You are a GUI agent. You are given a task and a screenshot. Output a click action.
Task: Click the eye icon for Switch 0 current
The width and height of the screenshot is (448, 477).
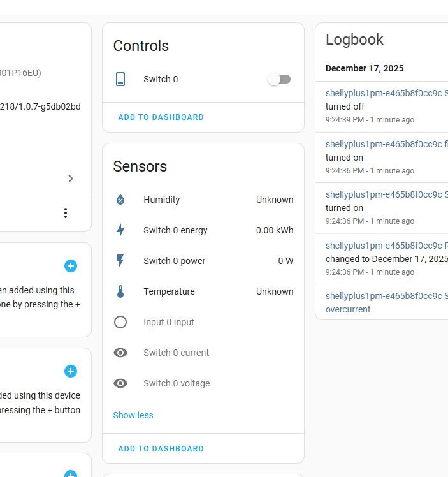(120, 353)
